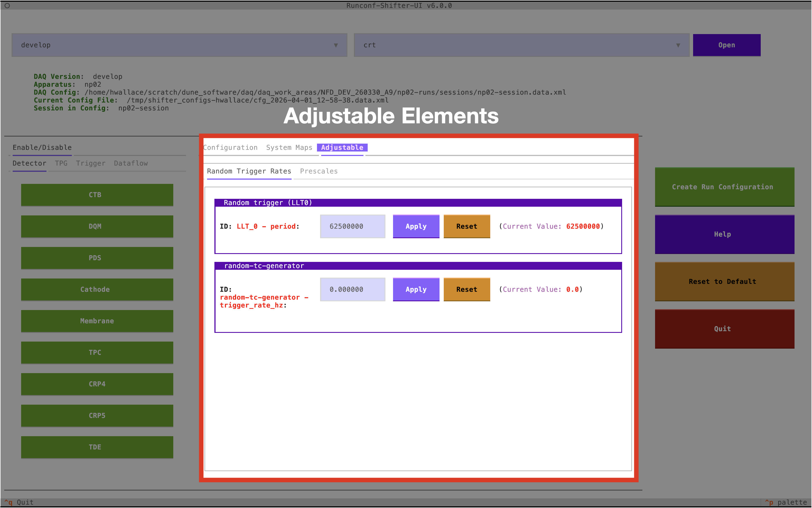This screenshot has width=812, height=508.
Task: Switch to the TPG sub-tab
Action: coord(61,163)
